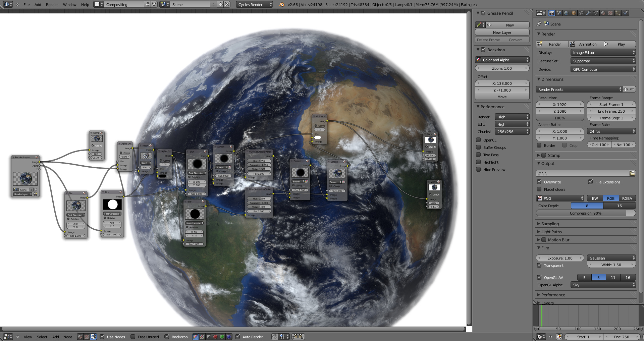The image size is (644, 341).
Task: Toggle Backdrop checkbox in node editor header
Action: (x=167, y=337)
